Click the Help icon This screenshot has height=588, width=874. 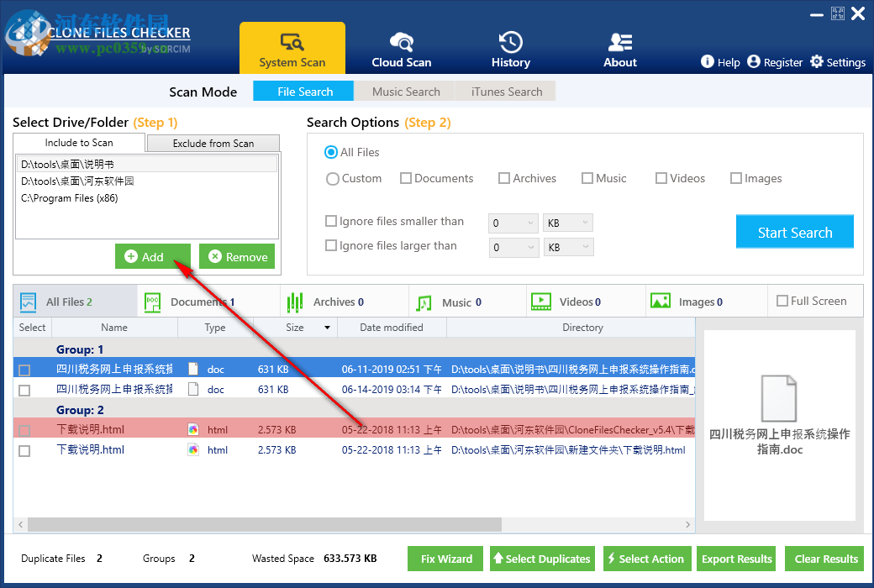[720, 61]
